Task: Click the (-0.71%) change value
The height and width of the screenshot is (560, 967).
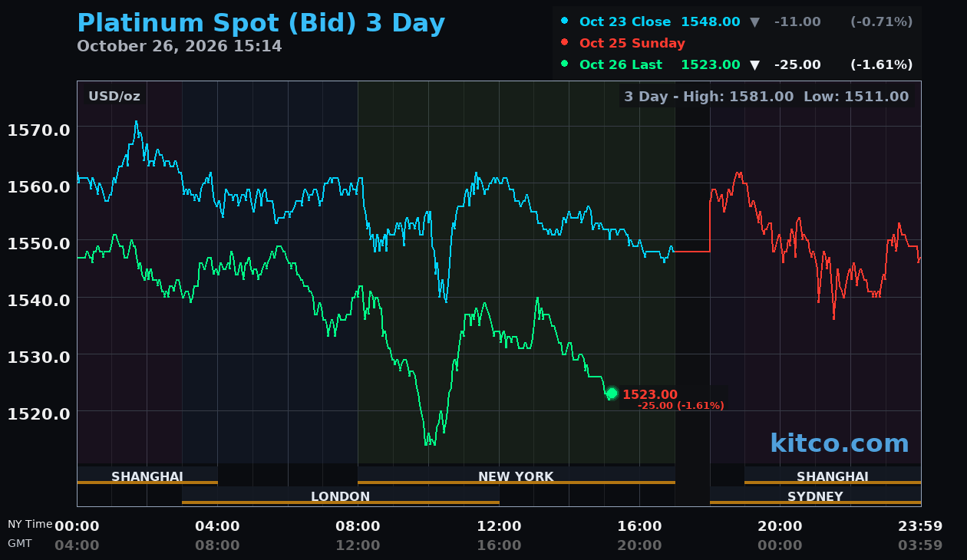Action: click(x=882, y=21)
